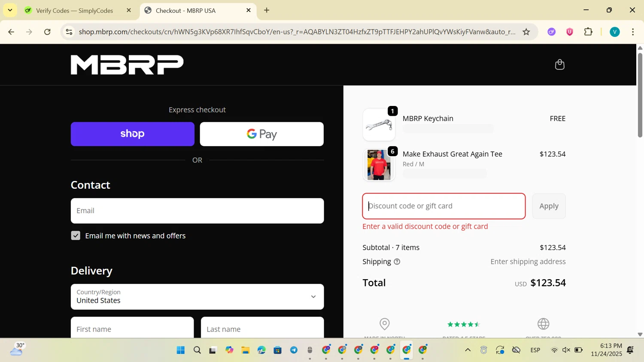
Task: Open the Windows Start menu
Action: 181,350
